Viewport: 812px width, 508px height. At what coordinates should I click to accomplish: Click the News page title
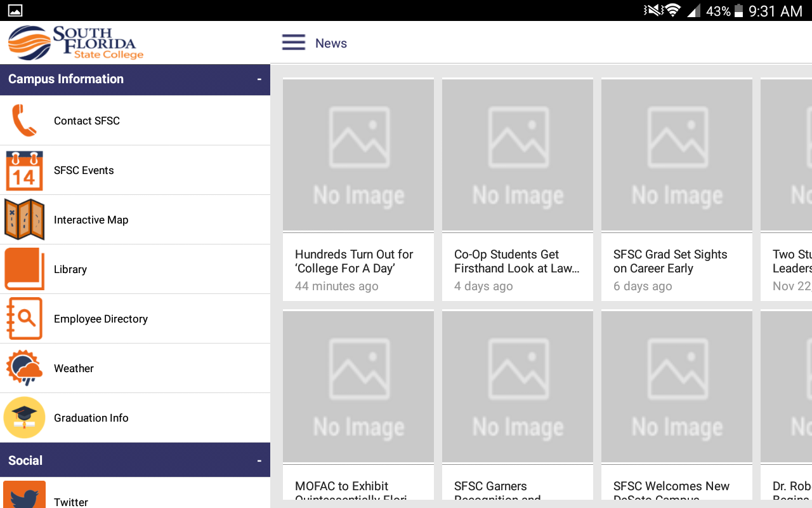point(331,43)
